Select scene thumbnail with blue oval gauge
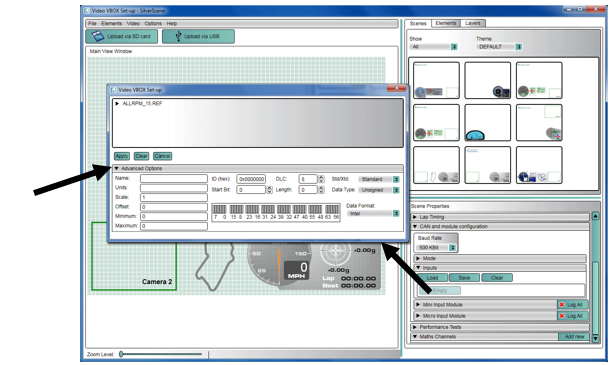This screenshot has height=365, width=614. (488, 123)
